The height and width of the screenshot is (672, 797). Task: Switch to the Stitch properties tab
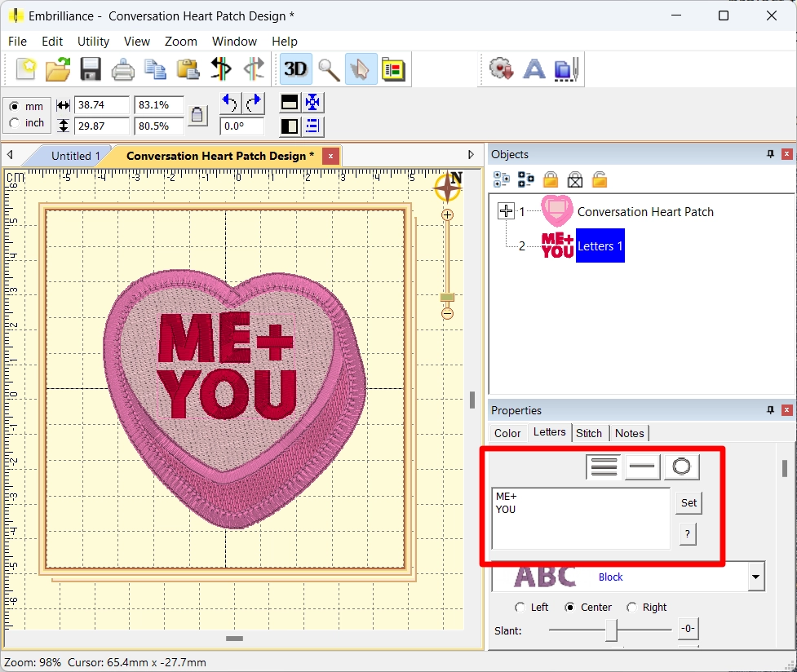(588, 433)
